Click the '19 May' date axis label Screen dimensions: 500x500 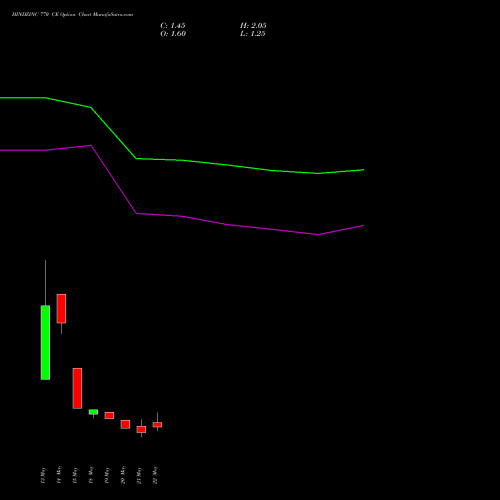[107, 475]
